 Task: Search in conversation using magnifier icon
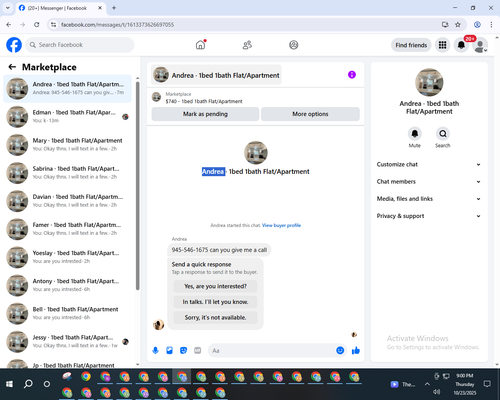coord(443,134)
